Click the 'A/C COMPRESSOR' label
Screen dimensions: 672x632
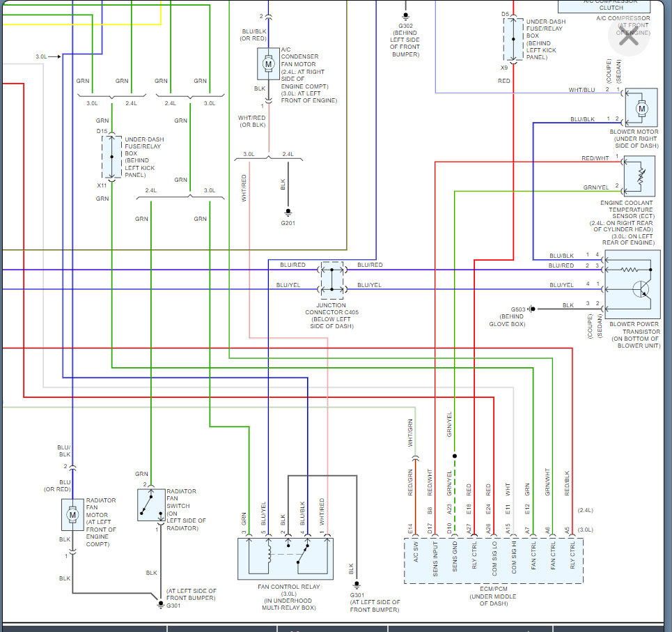point(623,18)
